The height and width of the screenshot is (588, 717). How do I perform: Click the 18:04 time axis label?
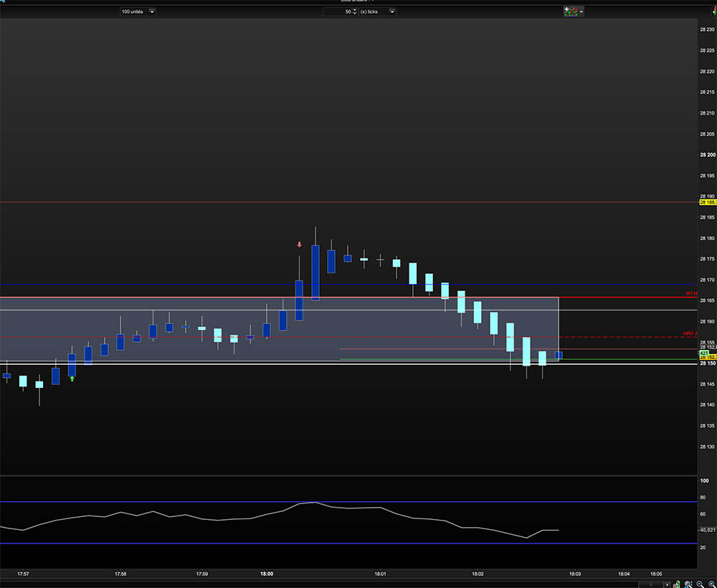[624, 574]
